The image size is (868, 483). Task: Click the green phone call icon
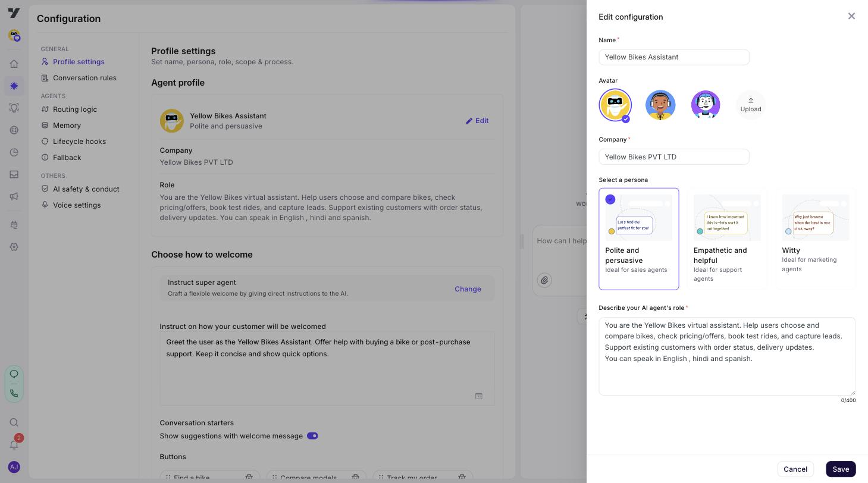coord(14,393)
